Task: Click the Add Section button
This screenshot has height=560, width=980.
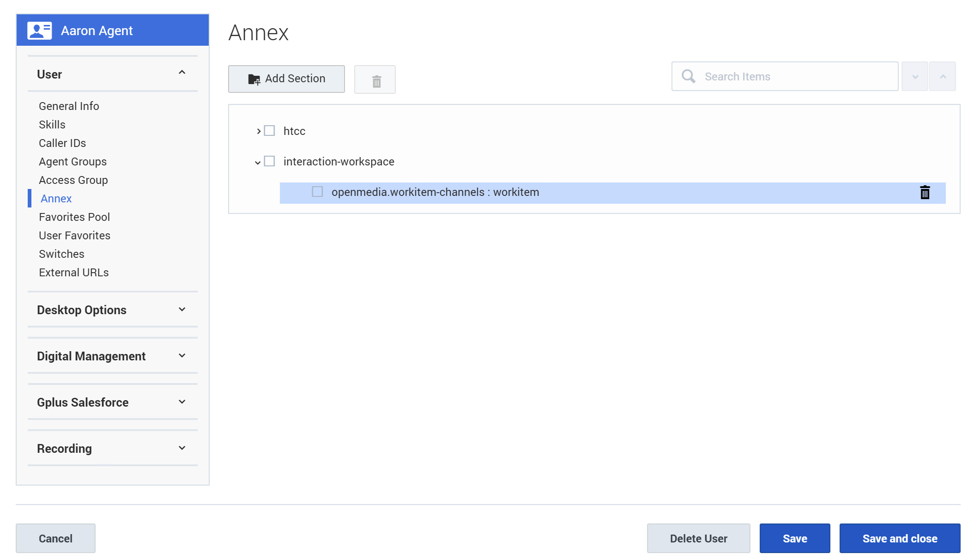Action: 286,79
